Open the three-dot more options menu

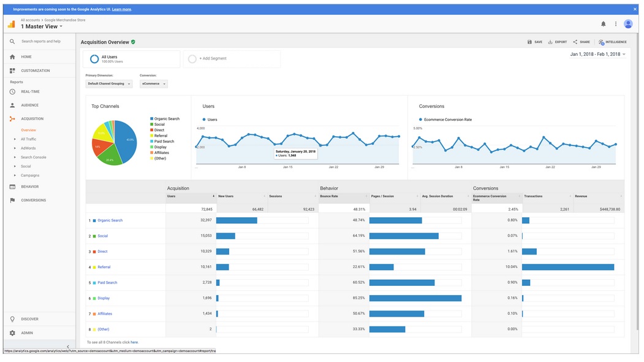click(x=616, y=24)
